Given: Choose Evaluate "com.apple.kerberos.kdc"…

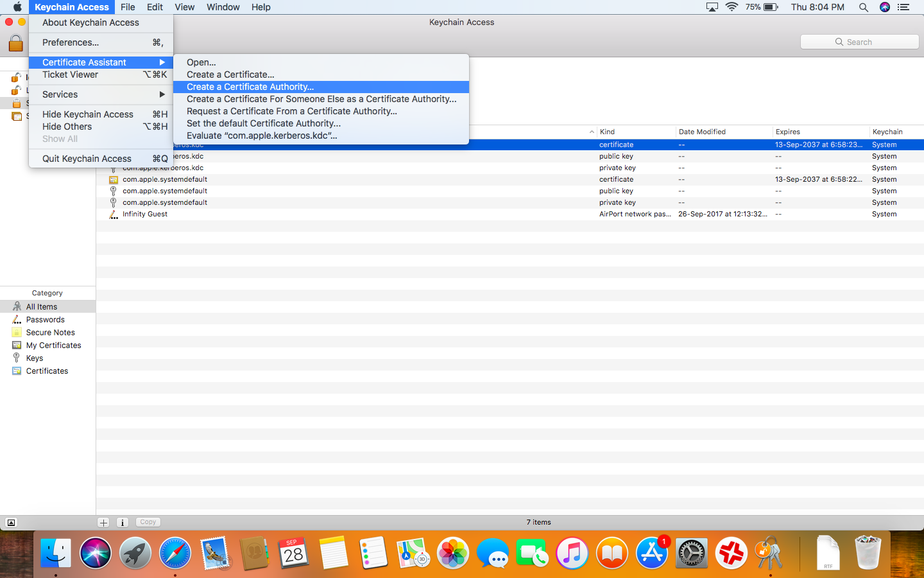Looking at the screenshot, I should pos(321,136).
